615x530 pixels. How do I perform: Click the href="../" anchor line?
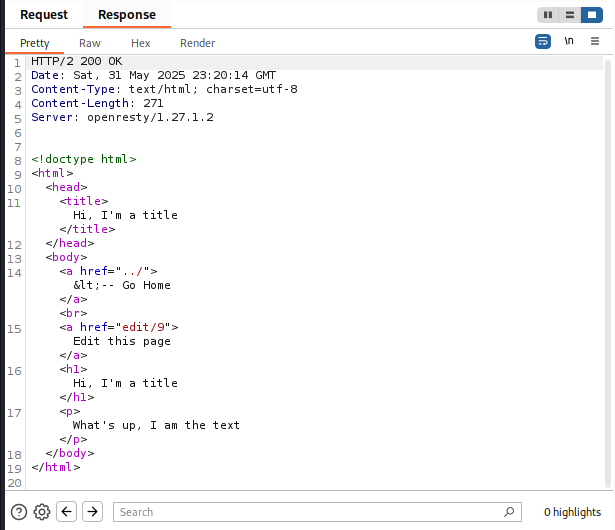(x=108, y=271)
